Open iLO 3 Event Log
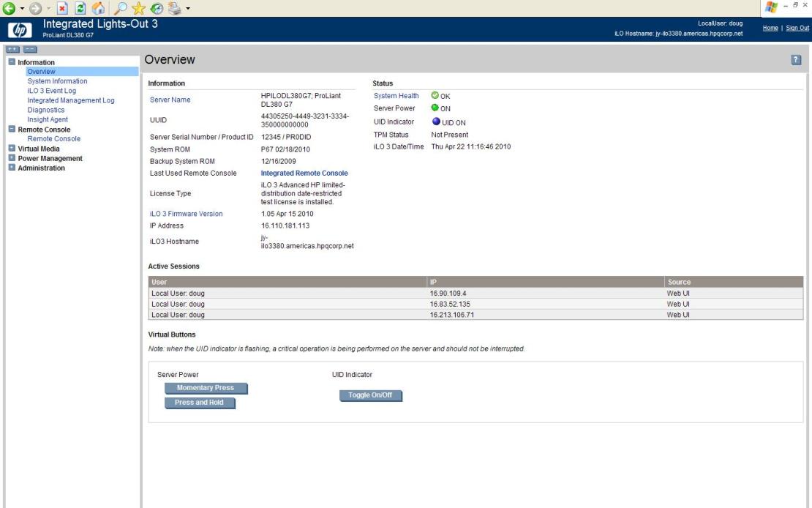Image resolution: width=812 pixels, height=508 pixels. (52, 91)
